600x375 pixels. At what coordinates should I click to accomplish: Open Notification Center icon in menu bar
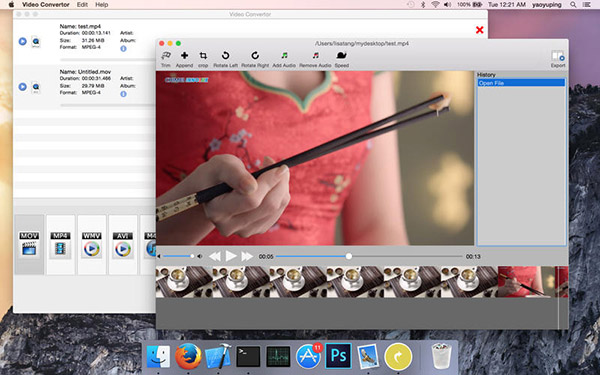pos(586,5)
